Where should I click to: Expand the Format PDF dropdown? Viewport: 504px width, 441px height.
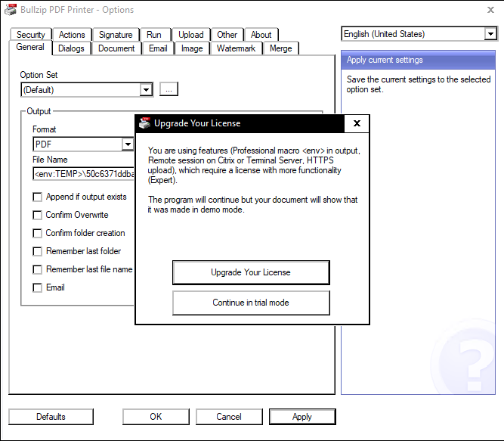point(128,144)
